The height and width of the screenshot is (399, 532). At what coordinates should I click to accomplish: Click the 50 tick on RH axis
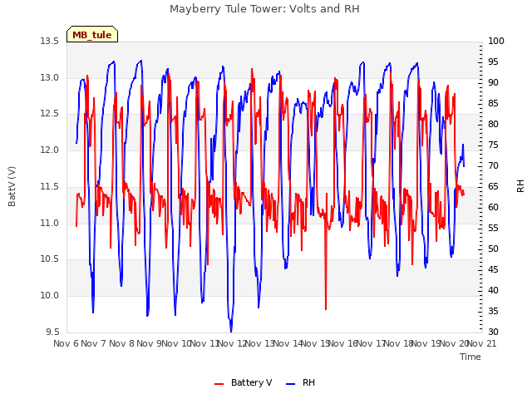(493, 249)
